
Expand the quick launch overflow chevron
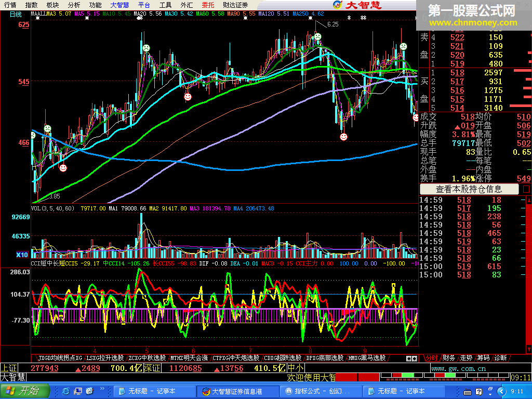coord(102,389)
